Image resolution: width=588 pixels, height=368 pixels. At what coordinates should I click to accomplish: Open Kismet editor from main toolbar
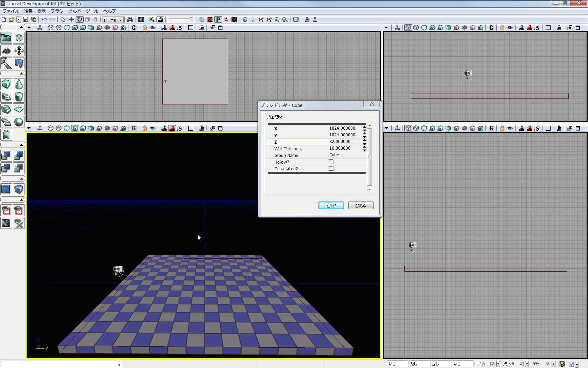152,20
